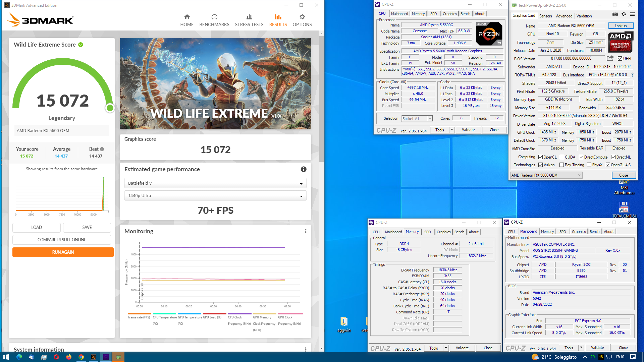Click RUN AGAIN button
The image size is (644, 362).
click(63, 252)
